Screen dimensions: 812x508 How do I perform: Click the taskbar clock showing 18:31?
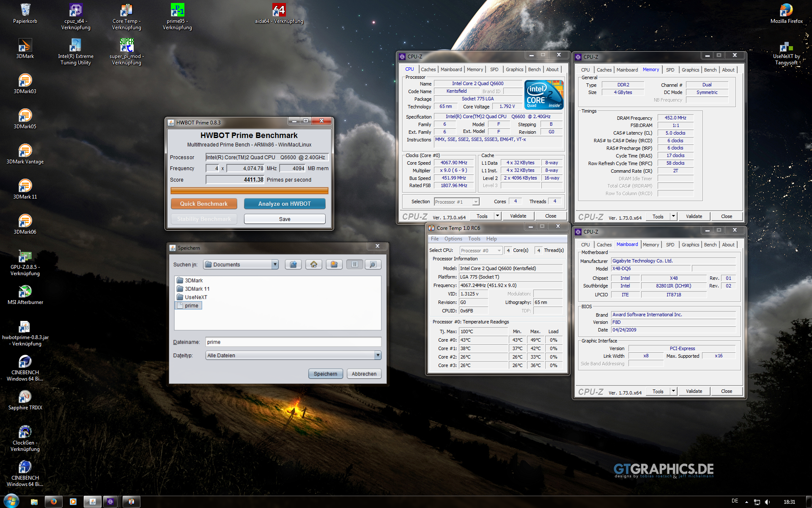click(x=789, y=502)
